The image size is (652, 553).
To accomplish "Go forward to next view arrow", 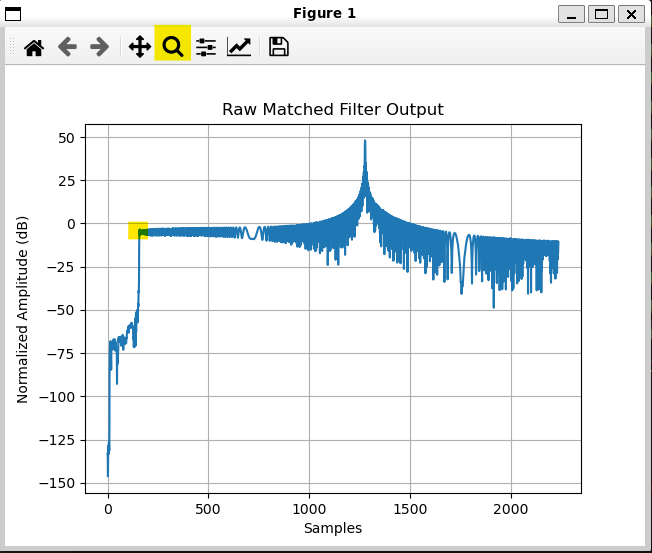I will [x=99, y=47].
